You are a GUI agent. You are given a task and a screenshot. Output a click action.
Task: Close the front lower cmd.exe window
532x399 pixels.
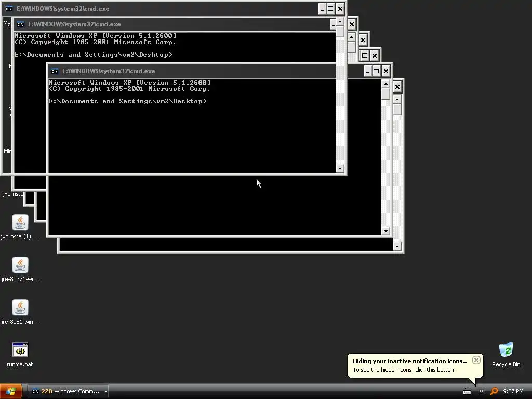(x=386, y=71)
